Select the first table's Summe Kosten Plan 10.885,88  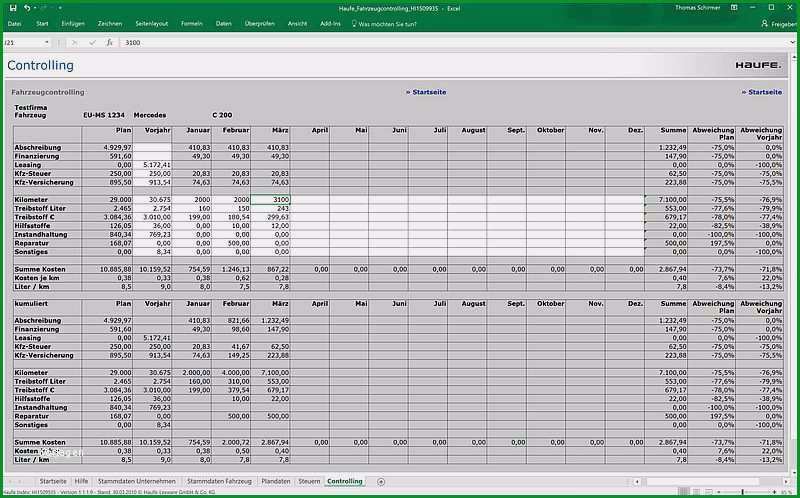coord(107,269)
